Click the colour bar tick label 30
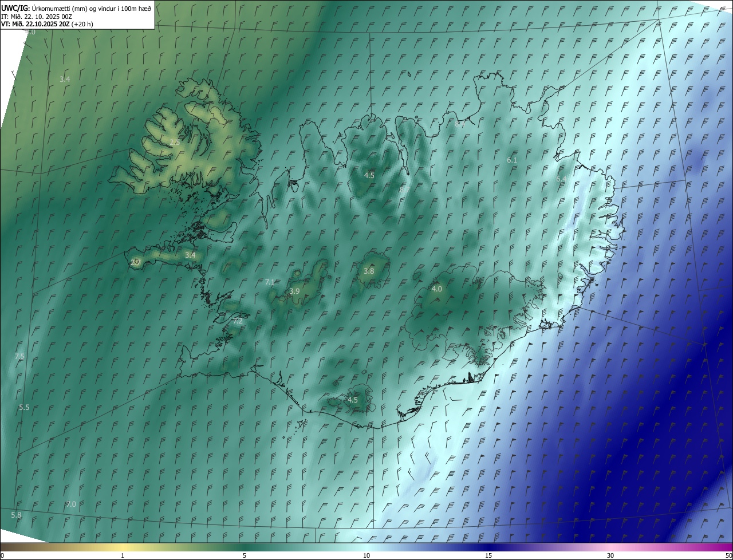The image size is (733, 560). (x=610, y=555)
